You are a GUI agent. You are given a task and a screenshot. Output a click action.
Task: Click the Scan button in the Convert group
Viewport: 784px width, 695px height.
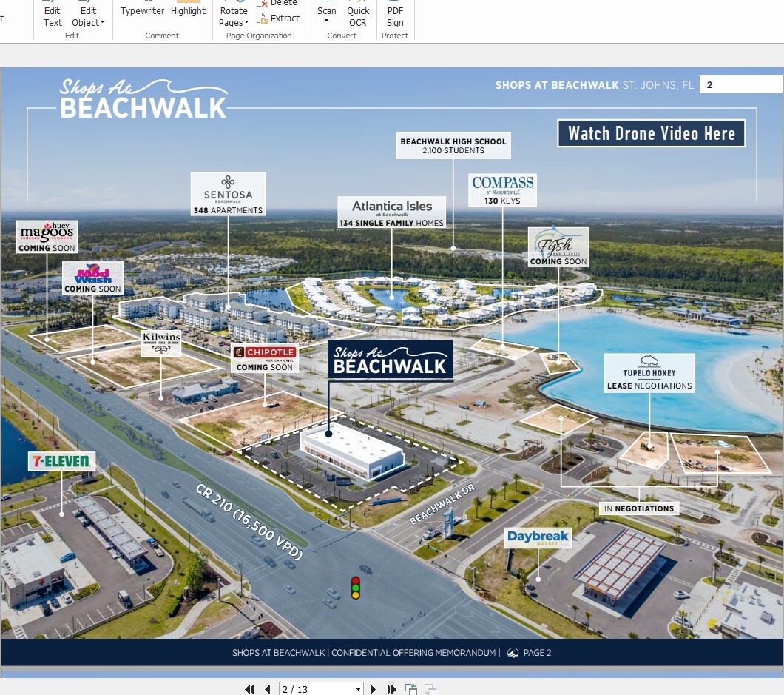[x=326, y=10]
